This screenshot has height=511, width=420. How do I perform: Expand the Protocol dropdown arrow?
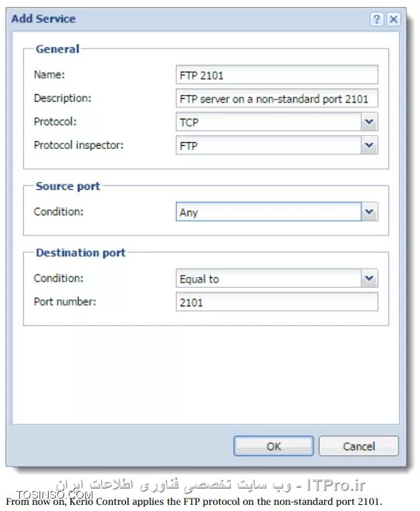pos(369,122)
